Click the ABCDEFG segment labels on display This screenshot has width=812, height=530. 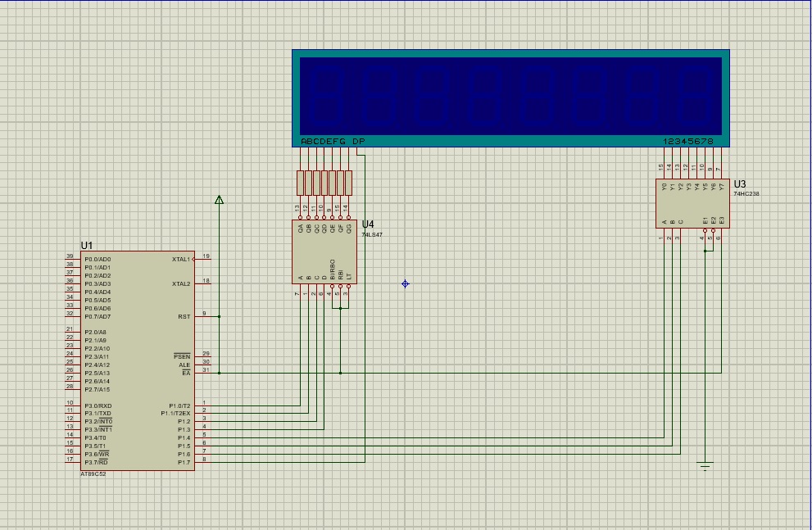click(x=323, y=141)
